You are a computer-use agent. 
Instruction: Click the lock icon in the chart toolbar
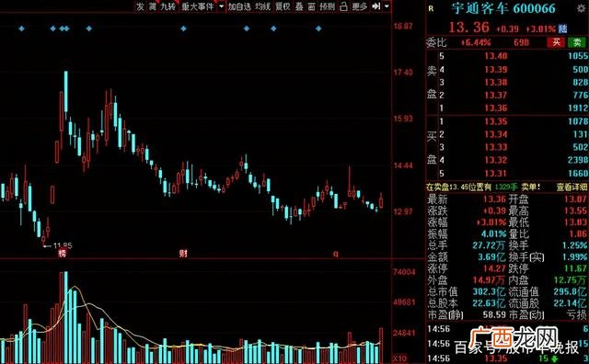[x=343, y=6]
